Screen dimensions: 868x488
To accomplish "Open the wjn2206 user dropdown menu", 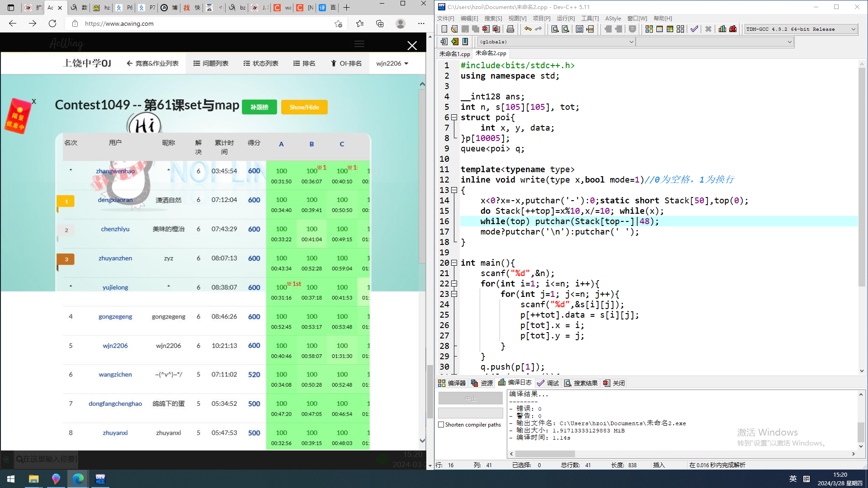I will click(392, 63).
